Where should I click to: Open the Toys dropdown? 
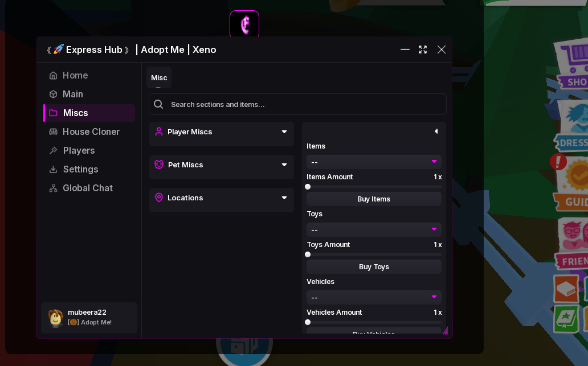374,229
